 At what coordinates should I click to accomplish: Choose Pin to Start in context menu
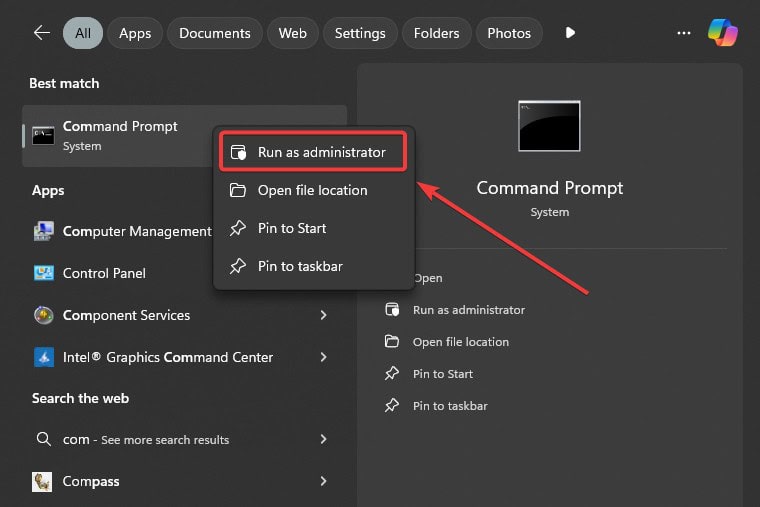[313, 228]
